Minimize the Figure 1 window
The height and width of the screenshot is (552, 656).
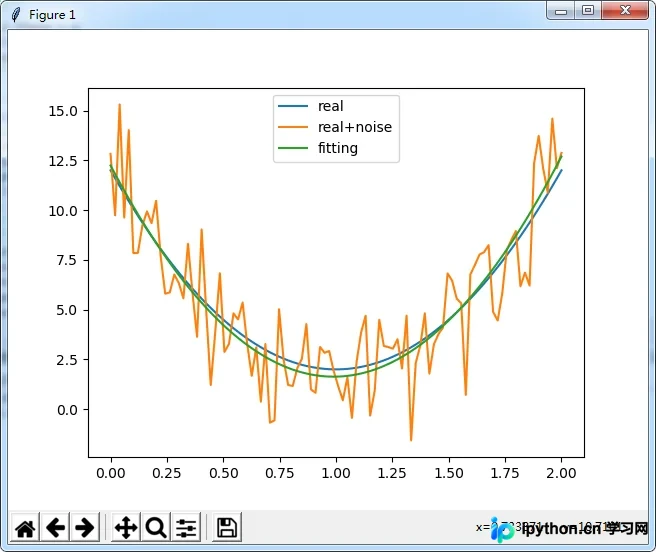tap(561, 11)
